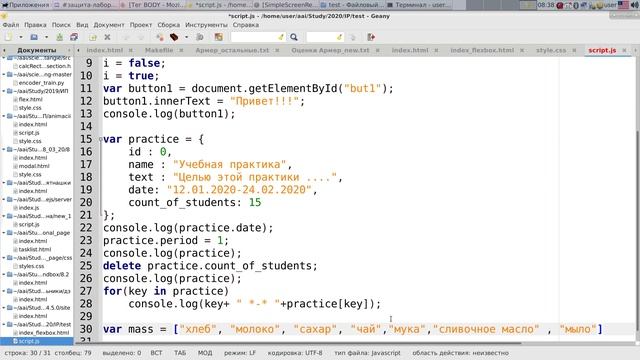640x360 pixels.
Task: Open the New file template dropdown arrow
Action: (x=21, y=37)
